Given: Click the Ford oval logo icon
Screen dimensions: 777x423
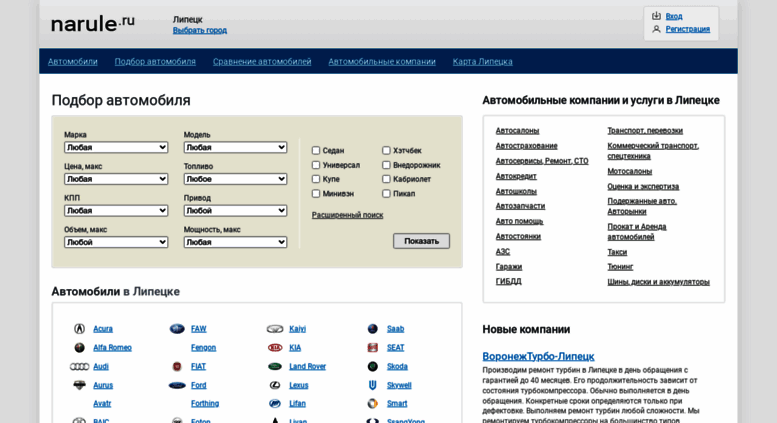Looking at the screenshot, I should [177, 385].
